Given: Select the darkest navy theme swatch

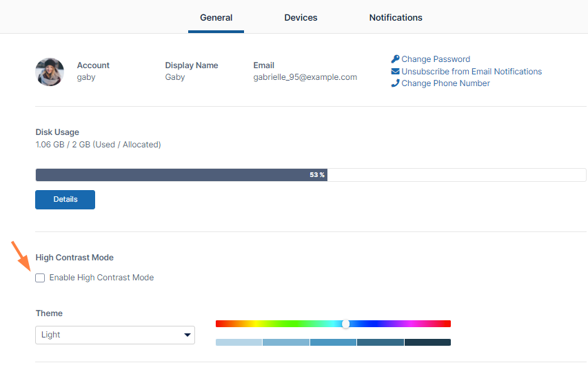Looking at the screenshot, I should tap(427, 342).
